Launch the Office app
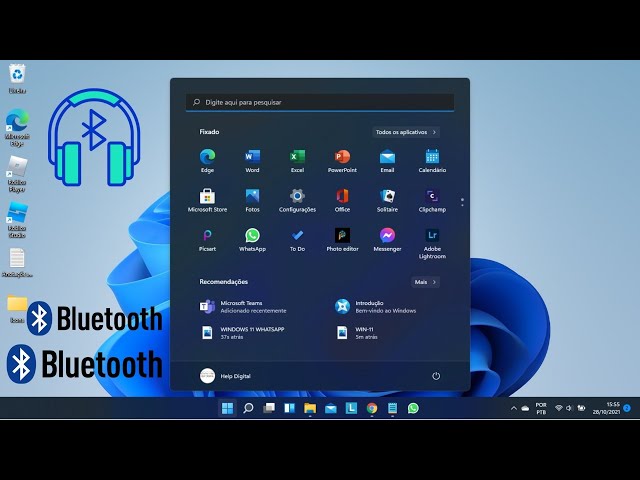The width and height of the screenshot is (640, 480). coord(342,200)
